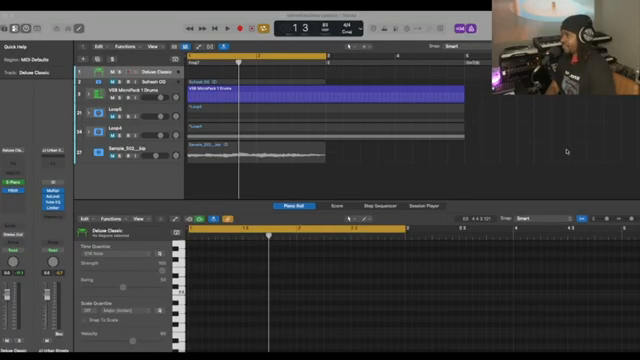Viewport: 640px width, 360px height.
Task: Toggle blue catch playhead button in tracks toolbar
Action: (x=224, y=47)
